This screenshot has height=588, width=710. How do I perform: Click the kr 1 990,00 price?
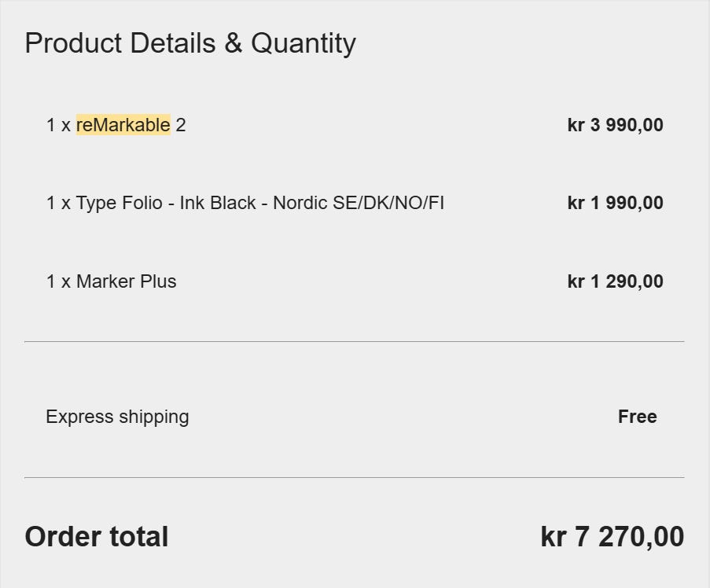[x=615, y=203]
